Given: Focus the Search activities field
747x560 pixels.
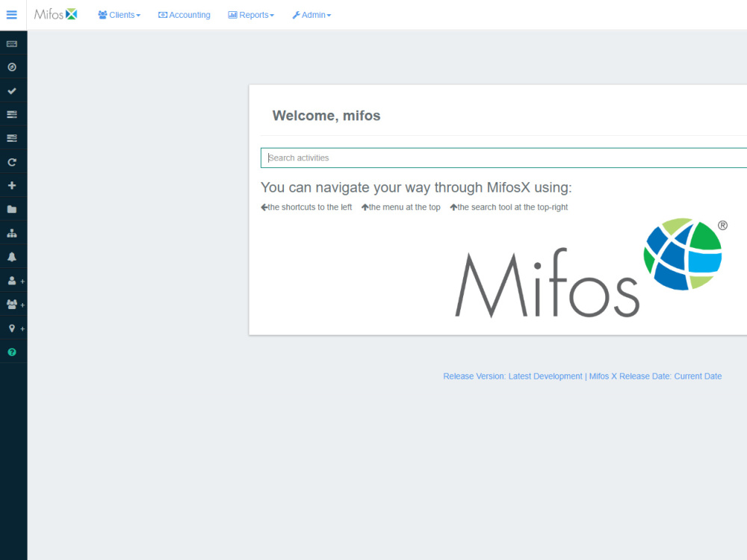Looking at the screenshot, I should pyautogui.click(x=503, y=158).
